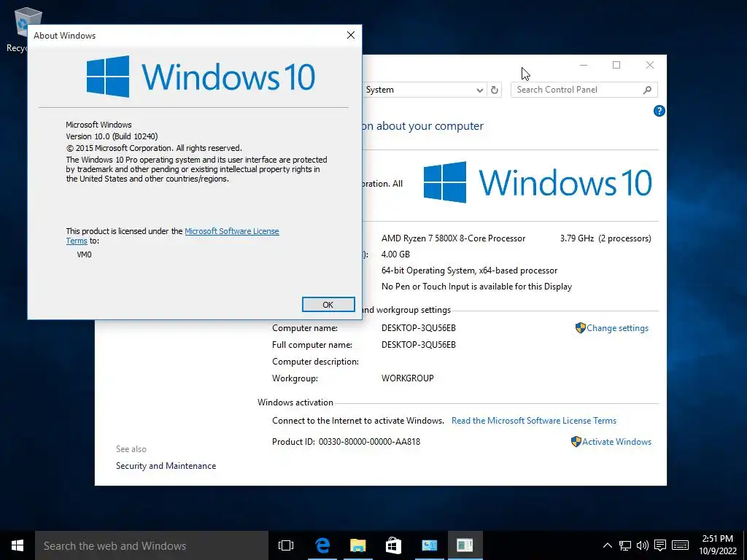This screenshot has width=747, height=560.
Task: Close the About Windows dialog
Action: click(351, 35)
